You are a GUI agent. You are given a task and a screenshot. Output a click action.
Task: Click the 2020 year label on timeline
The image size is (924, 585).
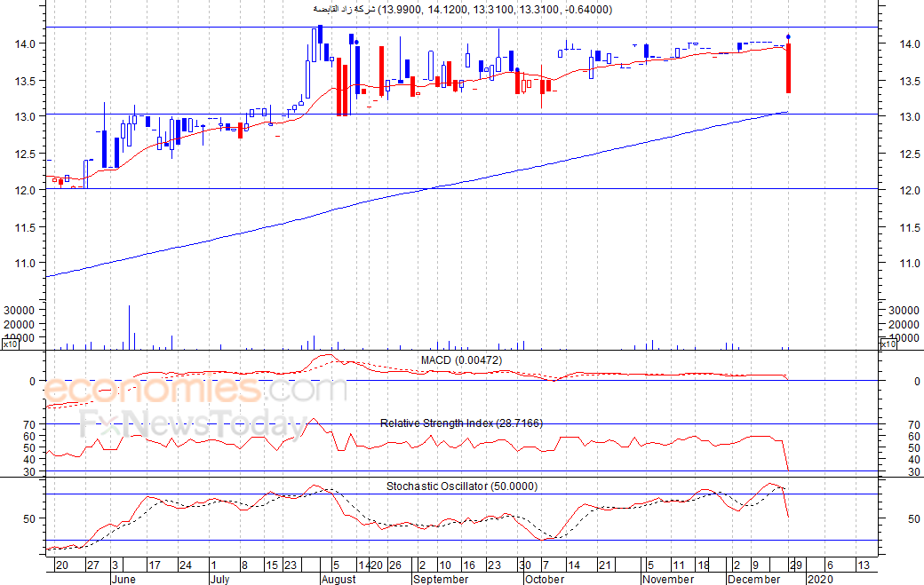(821, 579)
